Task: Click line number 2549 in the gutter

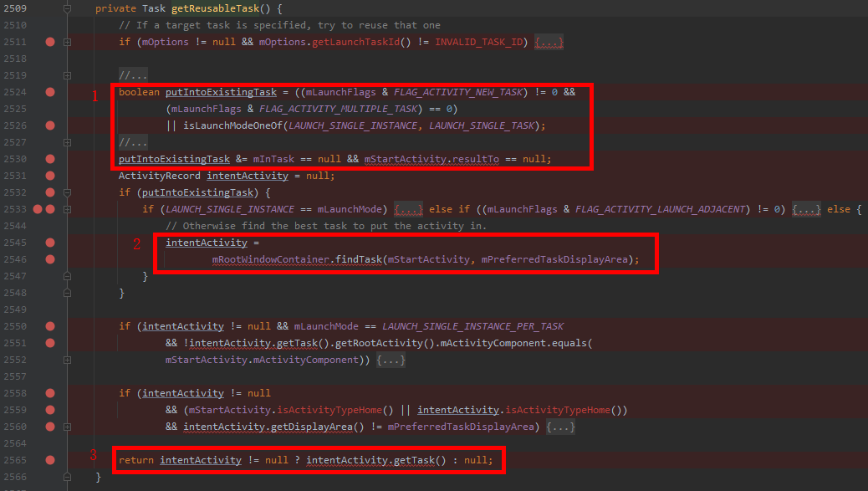Action: 15,309
